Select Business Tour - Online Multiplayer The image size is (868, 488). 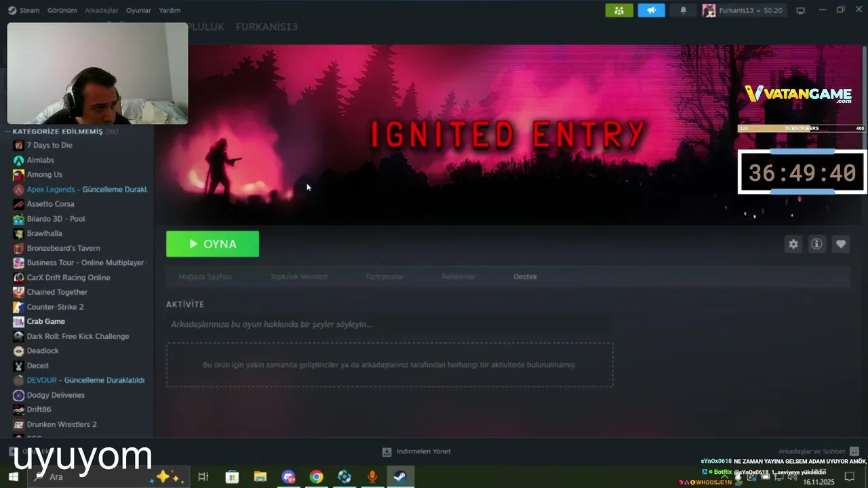click(81, 262)
